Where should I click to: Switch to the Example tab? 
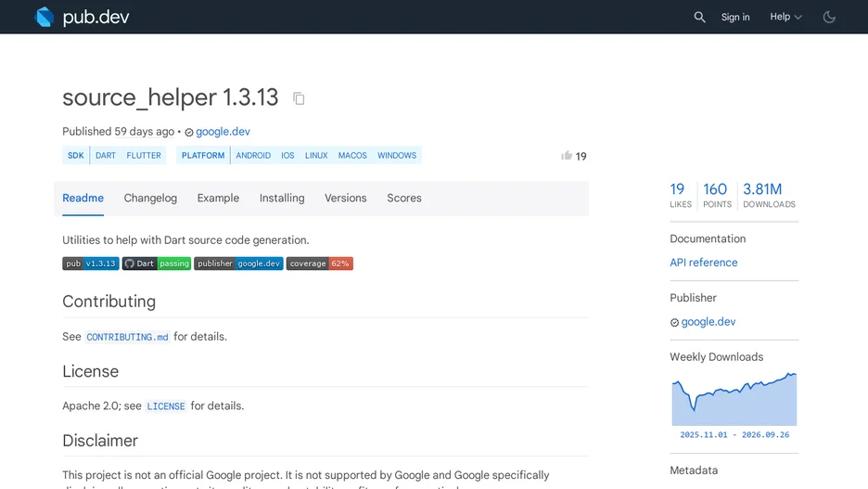point(218,199)
